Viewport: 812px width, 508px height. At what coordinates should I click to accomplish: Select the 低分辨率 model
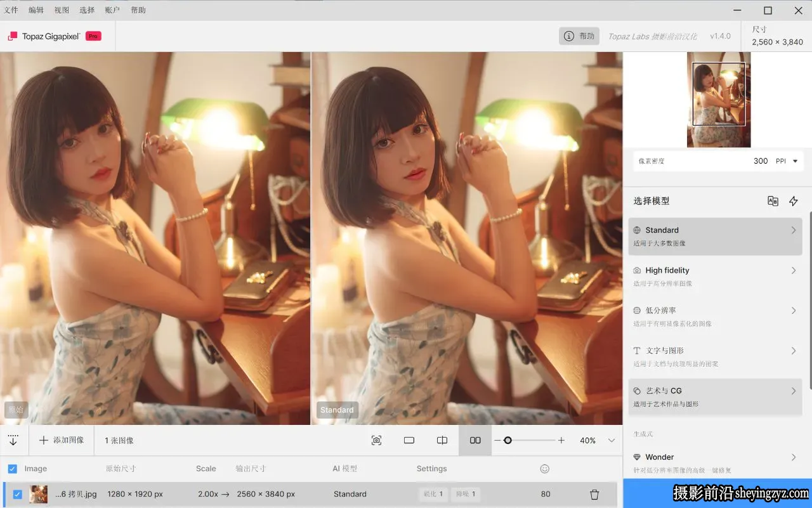[x=715, y=316]
